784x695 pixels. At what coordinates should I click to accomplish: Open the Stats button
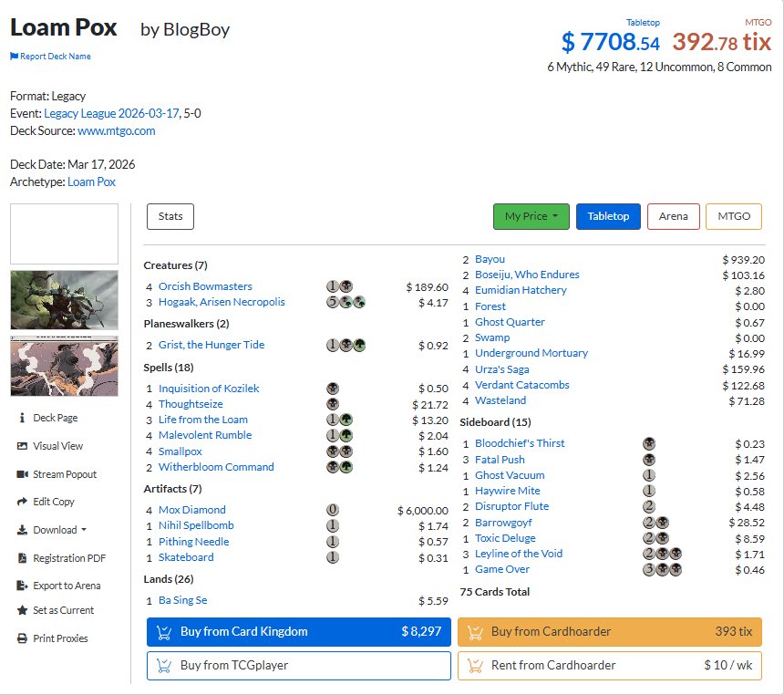[170, 216]
